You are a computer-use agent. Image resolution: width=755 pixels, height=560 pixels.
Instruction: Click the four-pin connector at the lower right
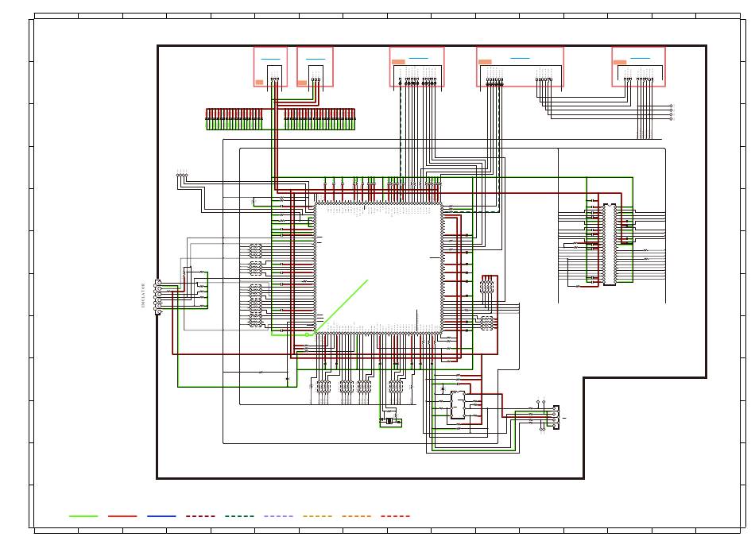point(556,417)
